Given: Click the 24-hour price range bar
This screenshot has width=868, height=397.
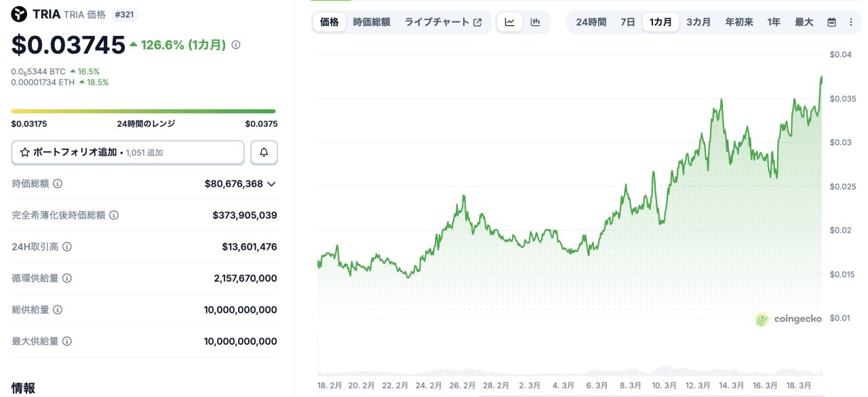Looking at the screenshot, I should (143, 111).
